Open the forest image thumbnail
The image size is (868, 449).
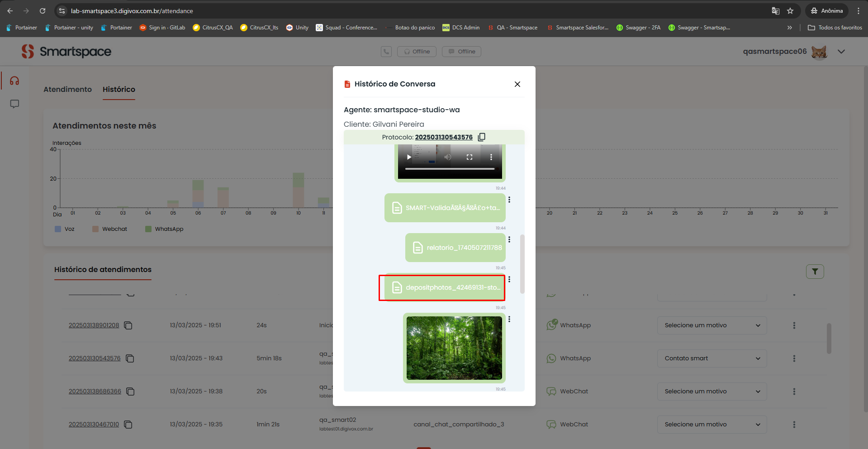click(x=454, y=348)
